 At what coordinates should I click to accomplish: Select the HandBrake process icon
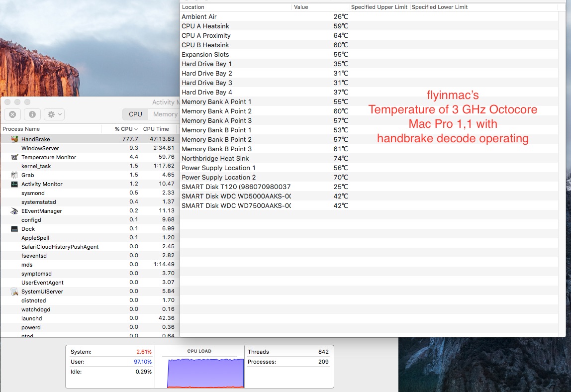click(x=14, y=139)
